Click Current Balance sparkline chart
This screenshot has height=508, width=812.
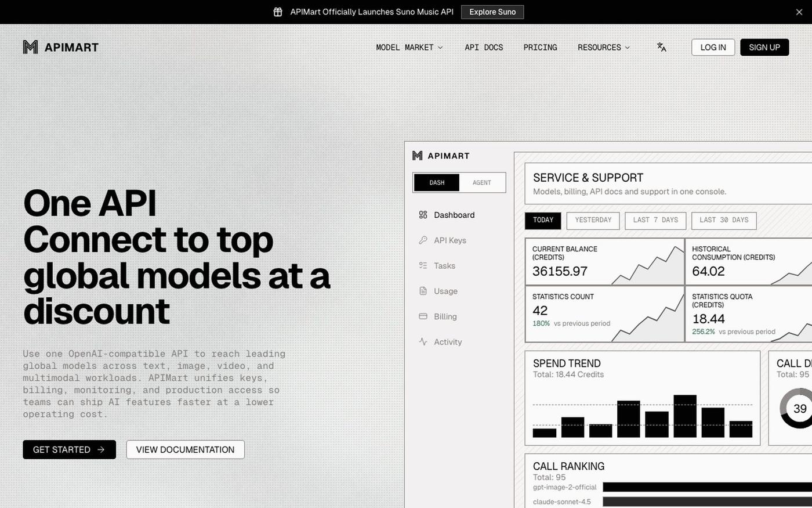[648, 265]
